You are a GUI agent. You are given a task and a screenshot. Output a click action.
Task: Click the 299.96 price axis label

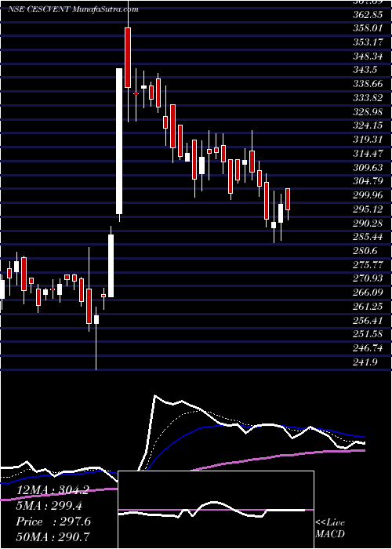click(x=368, y=195)
